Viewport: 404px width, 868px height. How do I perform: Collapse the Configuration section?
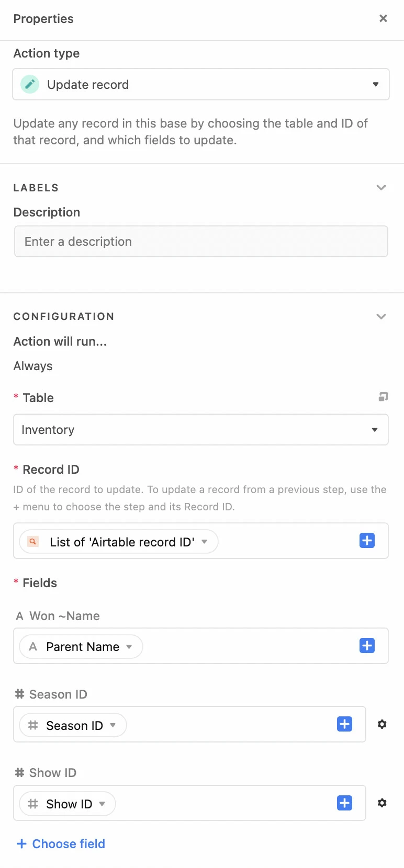[381, 316]
